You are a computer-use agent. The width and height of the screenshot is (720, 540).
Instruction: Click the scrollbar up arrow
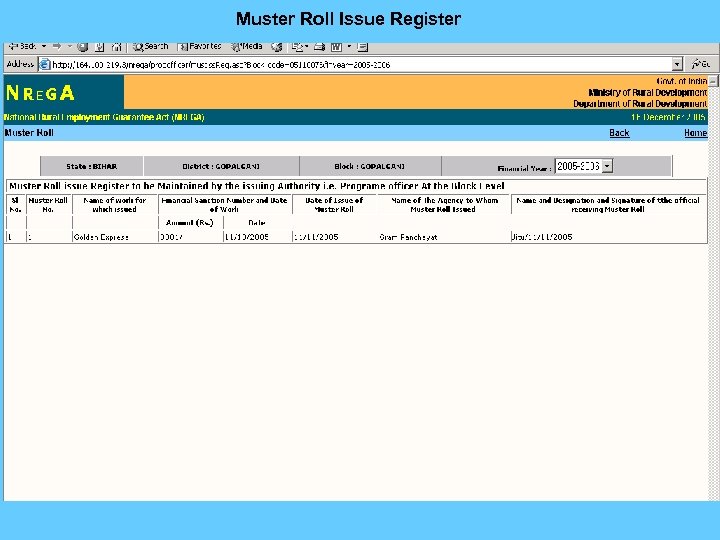click(713, 81)
